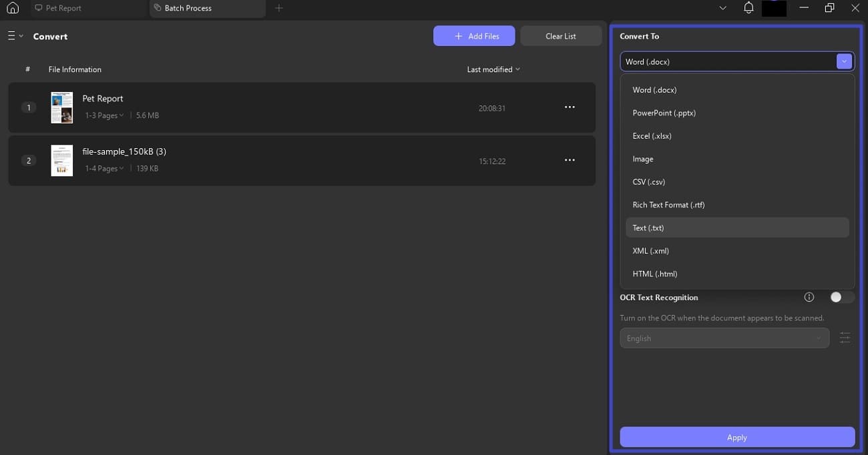Open more options for file-sample_150kB (3)
The height and width of the screenshot is (455, 868).
[570, 160]
